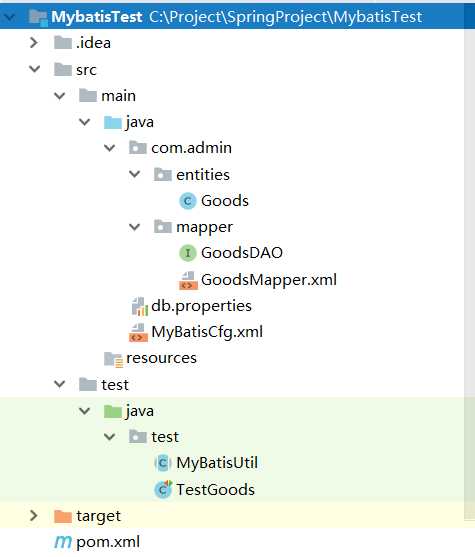
Task: Click the MyBatisCfg.xml file icon
Action: tap(138, 332)
